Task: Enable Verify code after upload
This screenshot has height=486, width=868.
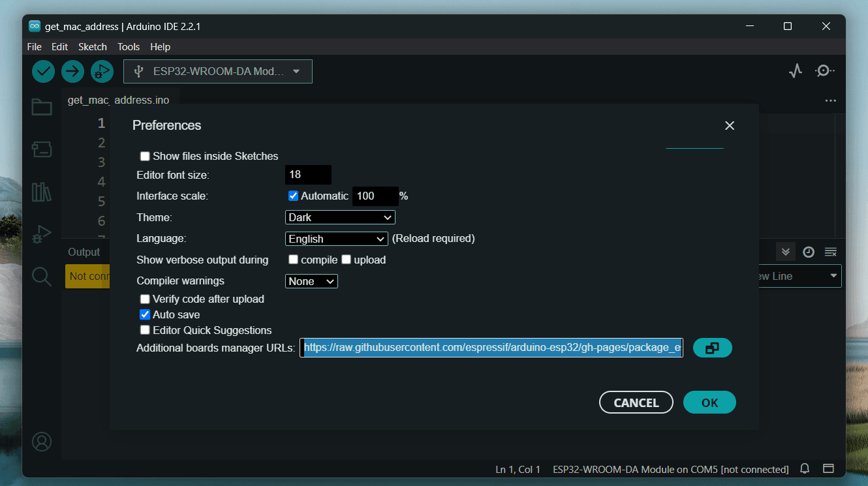Action: coord(145,299)
